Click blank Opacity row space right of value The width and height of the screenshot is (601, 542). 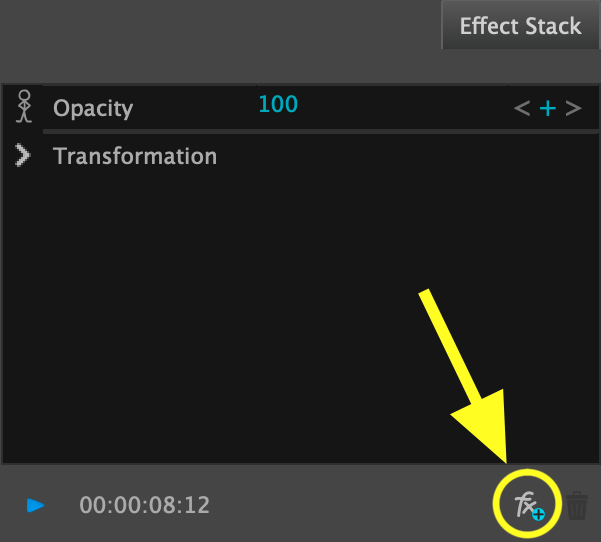click(400, 107)
